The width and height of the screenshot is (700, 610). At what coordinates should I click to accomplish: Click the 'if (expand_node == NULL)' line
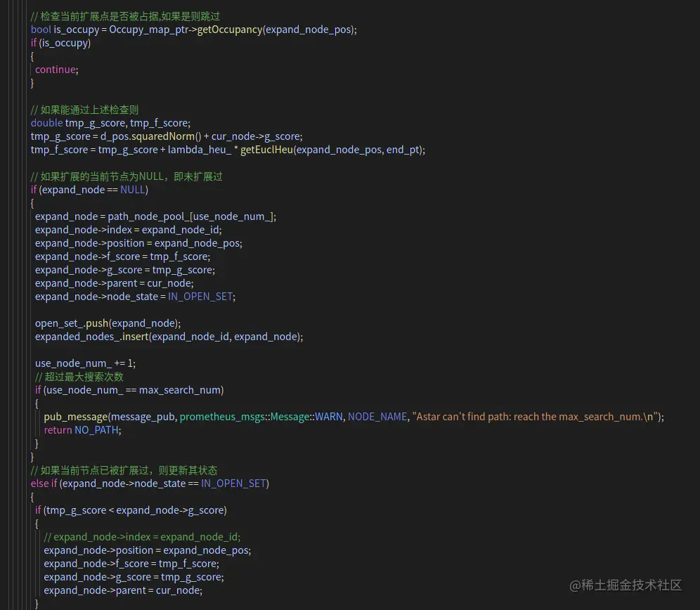[89, 190]
